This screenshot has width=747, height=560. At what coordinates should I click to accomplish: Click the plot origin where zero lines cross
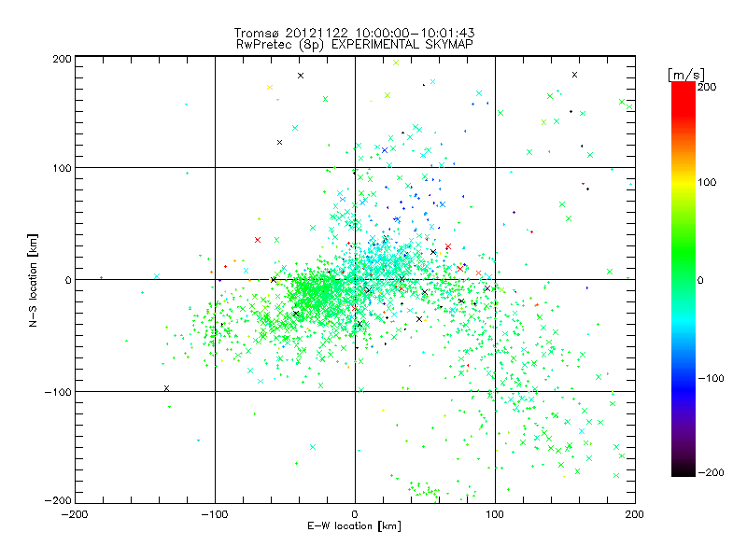(355, 279)
